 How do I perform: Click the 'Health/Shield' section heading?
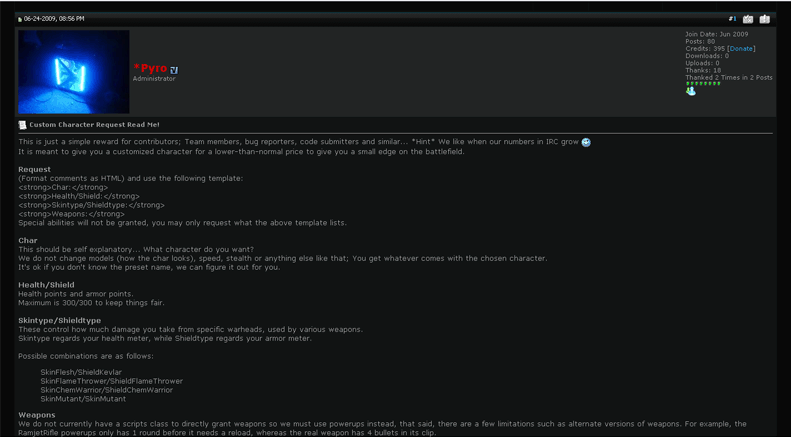pos(46,285)
